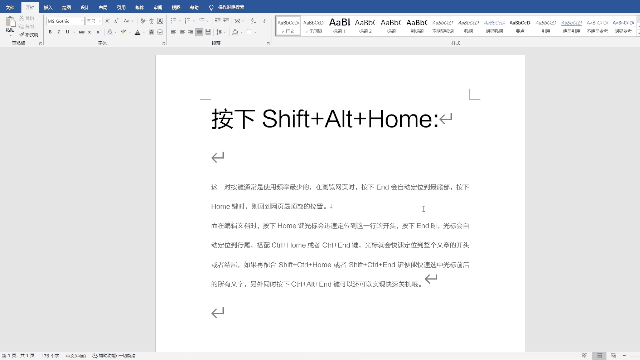Click the Increase Indent icon

click(226, 20)
